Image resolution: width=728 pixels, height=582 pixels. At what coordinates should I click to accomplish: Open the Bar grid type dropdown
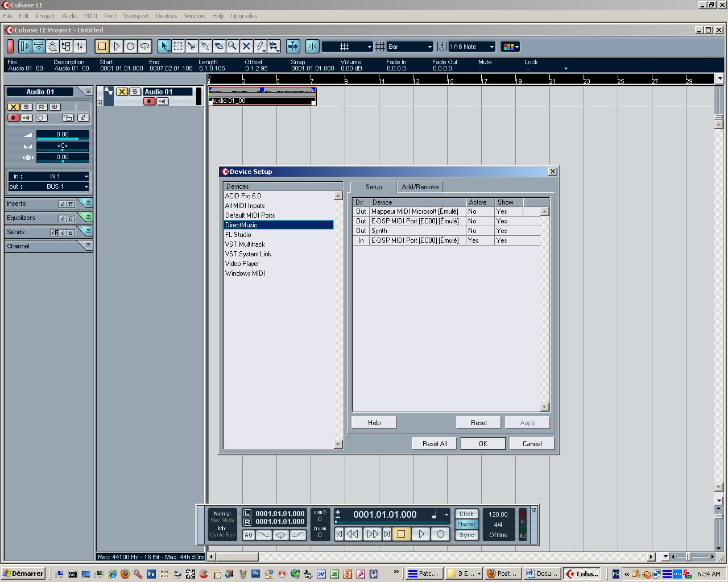coord(410,47)
